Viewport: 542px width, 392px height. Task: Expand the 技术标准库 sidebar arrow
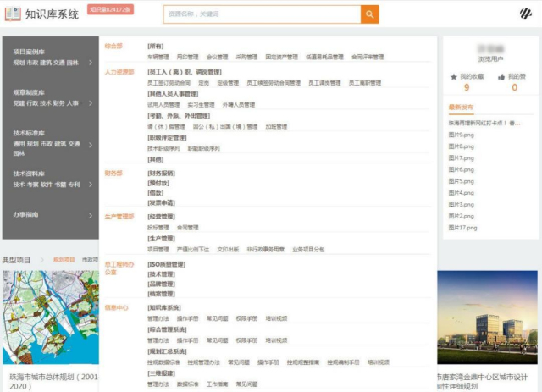point(91,144)
